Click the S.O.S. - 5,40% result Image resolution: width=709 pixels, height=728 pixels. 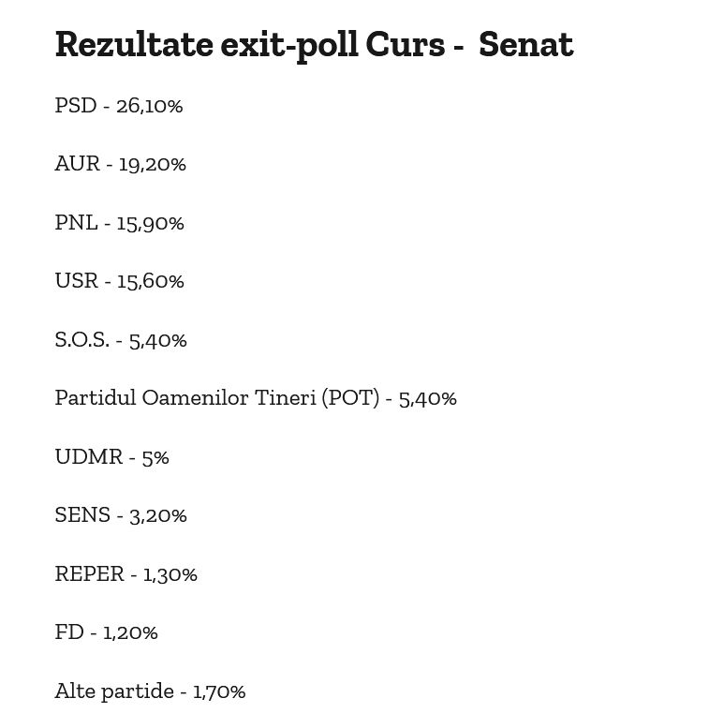click(121, 340)
